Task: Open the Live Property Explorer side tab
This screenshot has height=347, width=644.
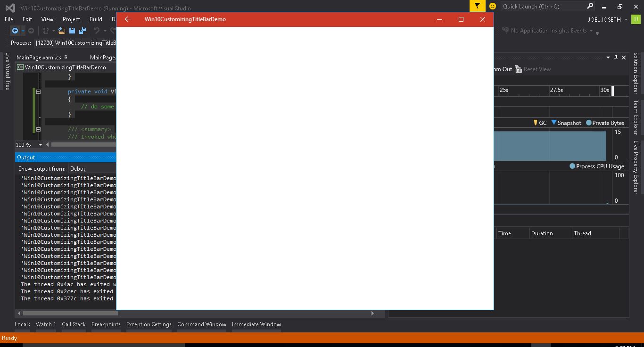Action: tap(636, 167)
